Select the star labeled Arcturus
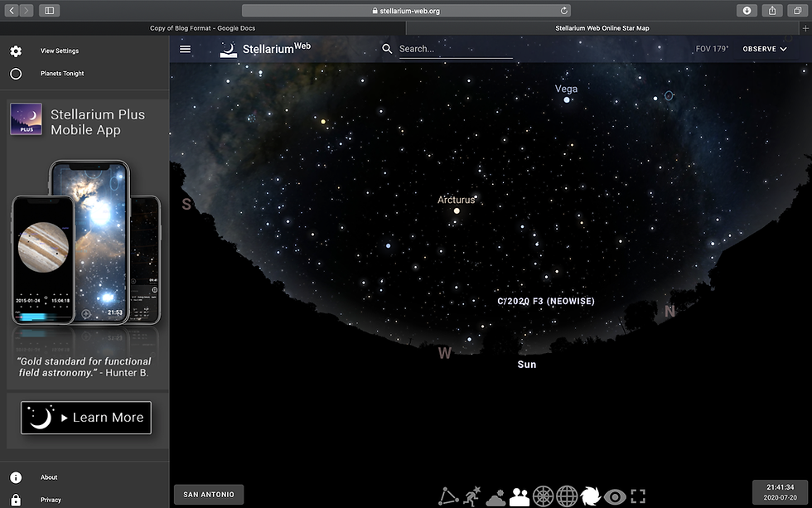This screenshot has width=812, height=508. (x=457, y=210)
